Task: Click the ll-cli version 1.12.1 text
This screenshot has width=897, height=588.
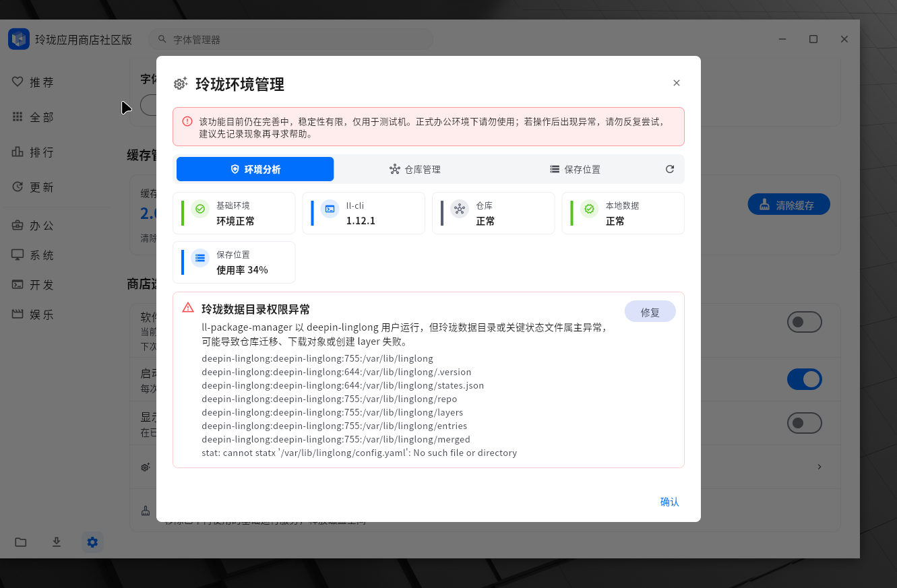Action: 361,221
